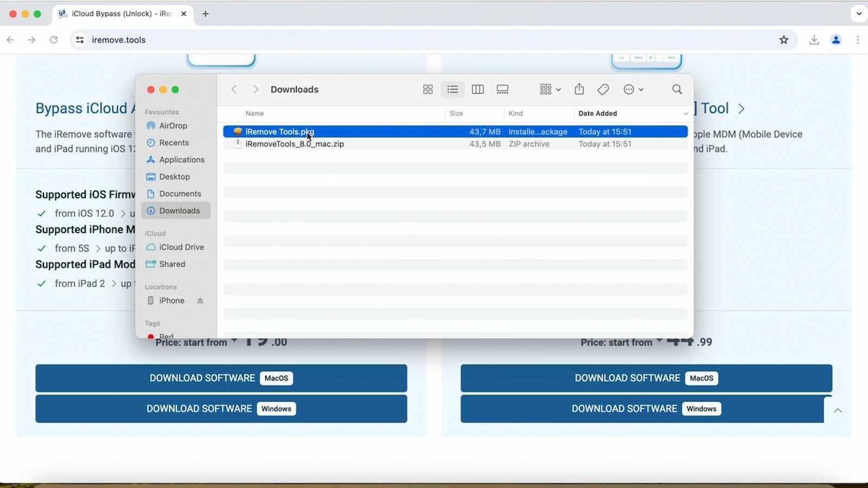Click 43,5 MB size of zip file
The width and height of the screenshot is (868, 488).
pyautogui.click(x=485, y=144)
